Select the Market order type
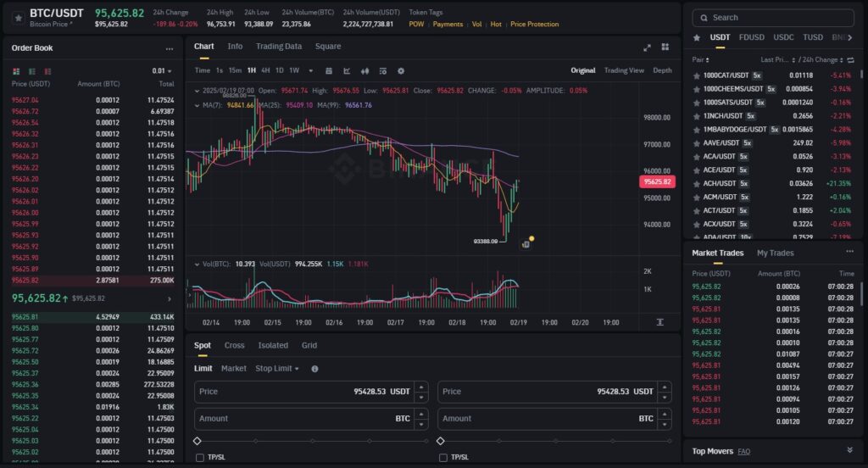Image resolution: width=868 pixels, height=468 pixels. click(x=234, y=369)
